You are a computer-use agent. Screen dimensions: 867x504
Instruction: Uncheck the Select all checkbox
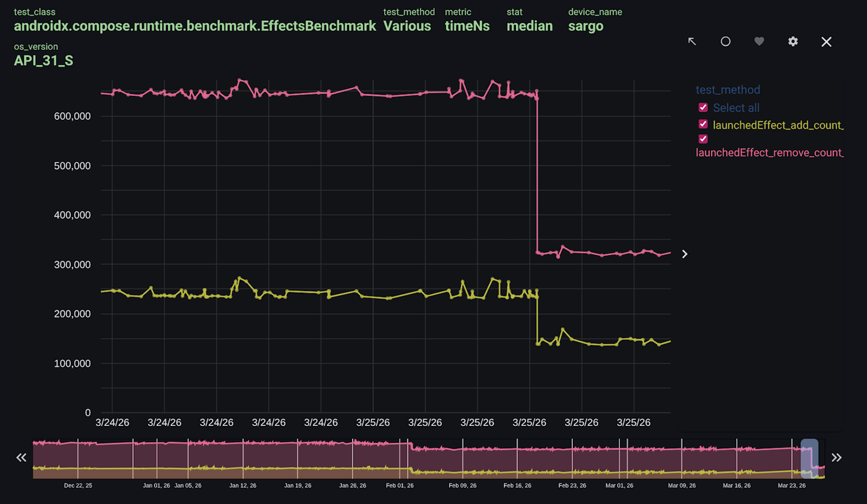coord(703,107)
